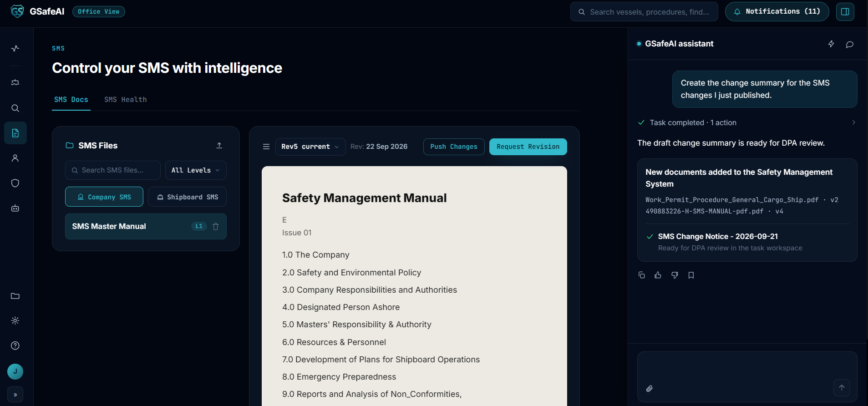Open the settings gear icon in sidebar
This screenshot has height=406, width=868.
coord(15,320)
